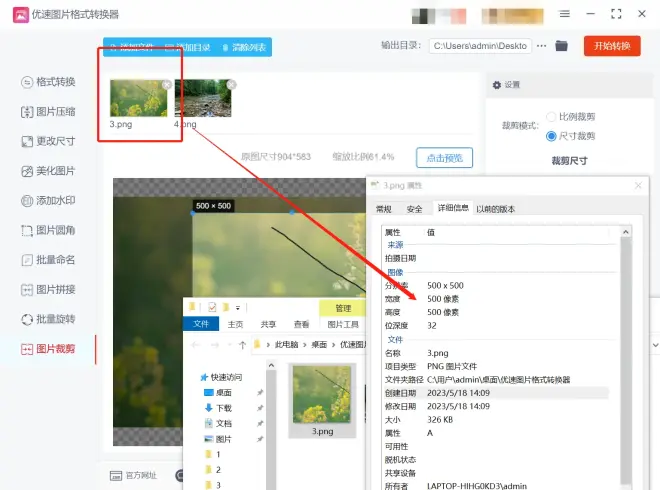Viewport: 660px width, 490px height.
Task: Select 尺寸裁剪 radio button
Action: click(551, 136)
